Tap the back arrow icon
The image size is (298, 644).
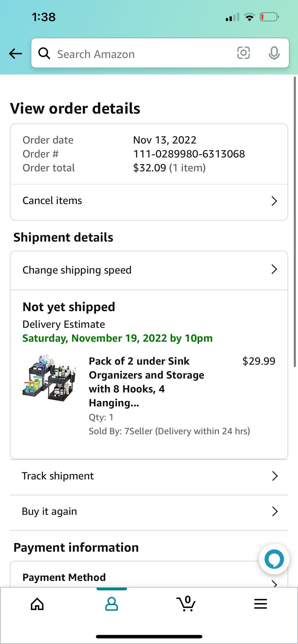tap(15, 54)
